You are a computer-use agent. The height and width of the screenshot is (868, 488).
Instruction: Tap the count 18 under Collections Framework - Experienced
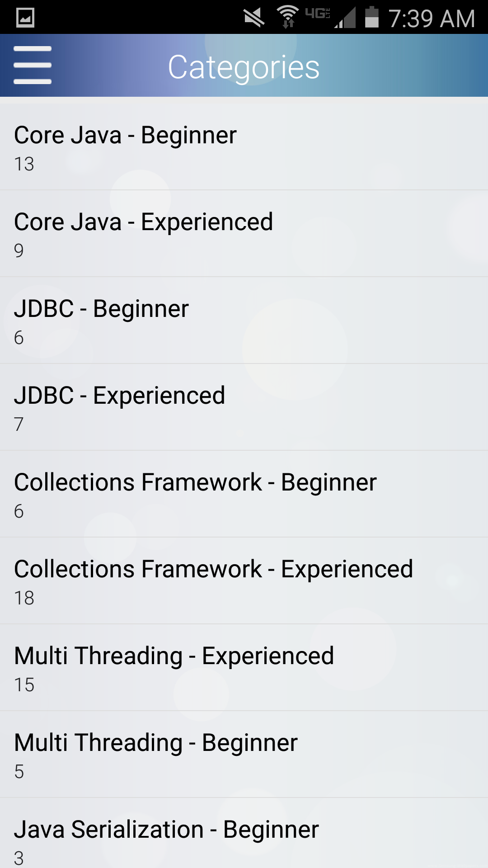23,598
